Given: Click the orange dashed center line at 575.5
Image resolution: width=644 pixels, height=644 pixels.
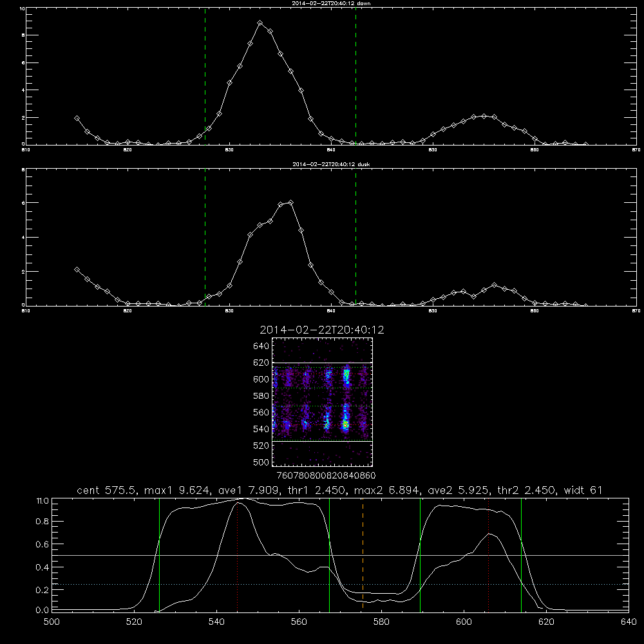Looking at the screenshot, I should (363, 554).
